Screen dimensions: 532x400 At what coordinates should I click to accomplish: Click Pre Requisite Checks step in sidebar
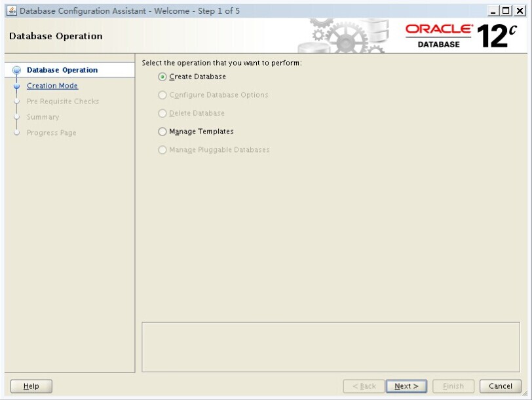[x=63, y=101]
